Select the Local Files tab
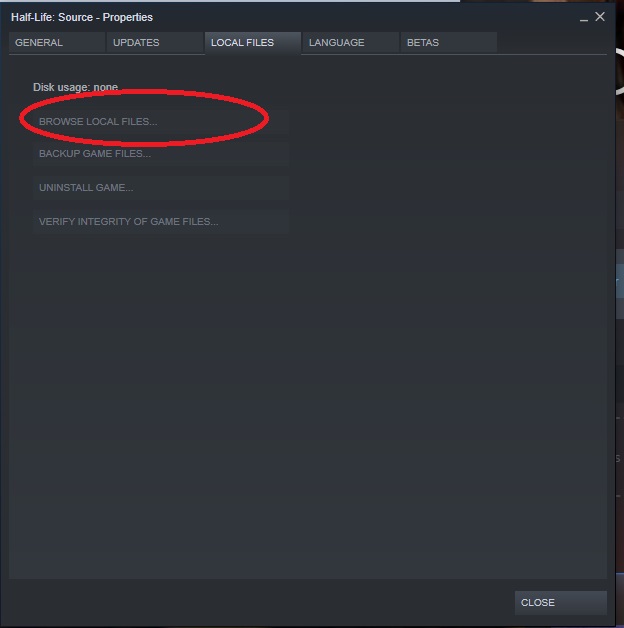 (253, 43)
